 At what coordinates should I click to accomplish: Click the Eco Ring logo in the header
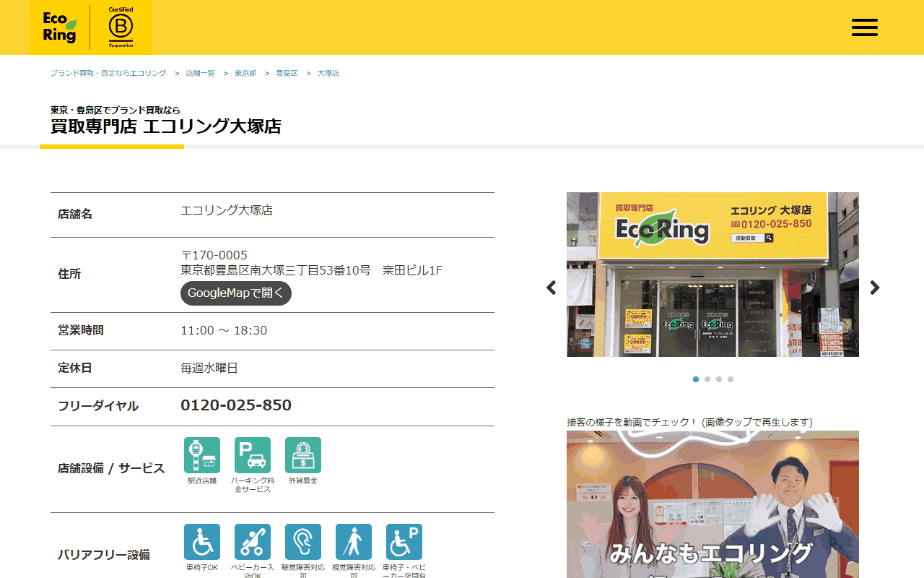click(59, 27)
